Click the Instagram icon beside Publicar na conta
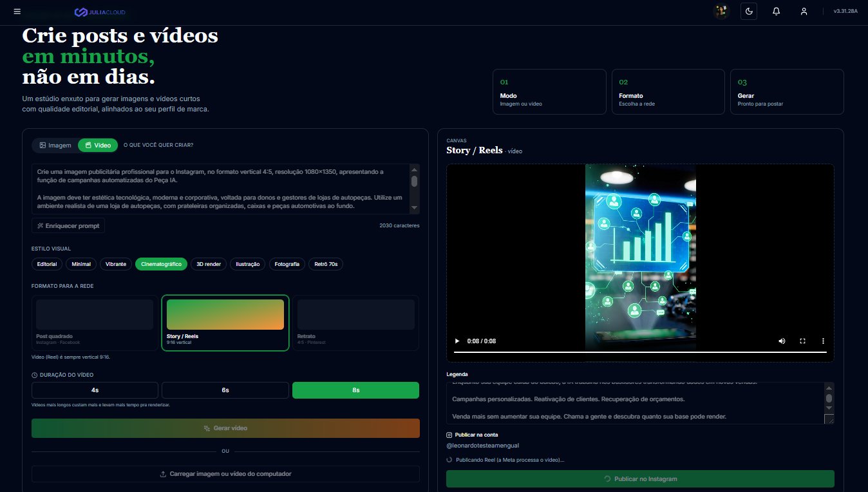The width and height of the screenshot is (868, 492). click(x=449, y=435)
